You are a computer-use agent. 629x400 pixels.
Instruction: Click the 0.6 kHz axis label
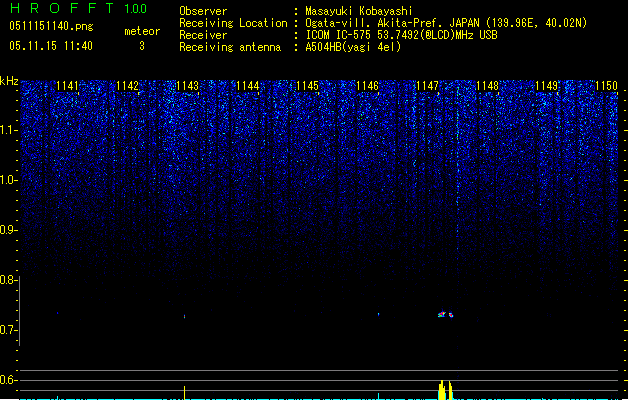click(x=9, y=380)
